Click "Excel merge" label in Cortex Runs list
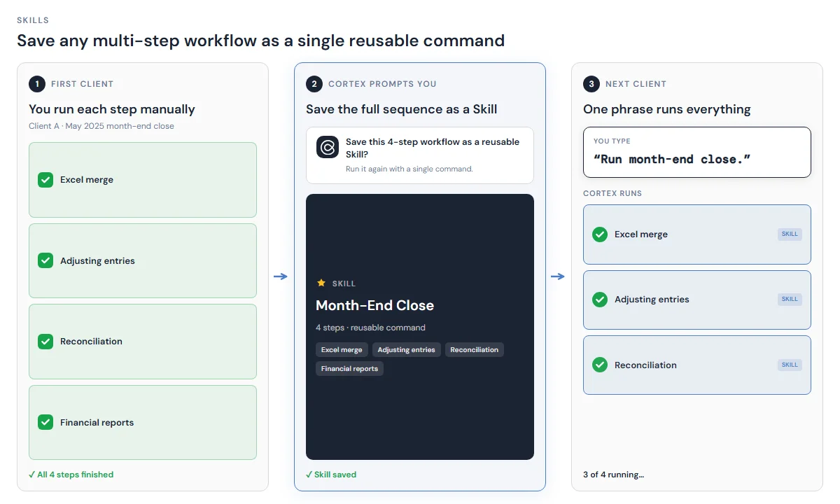The width and height of the screenshot is (840, 504). click(641, 234)
